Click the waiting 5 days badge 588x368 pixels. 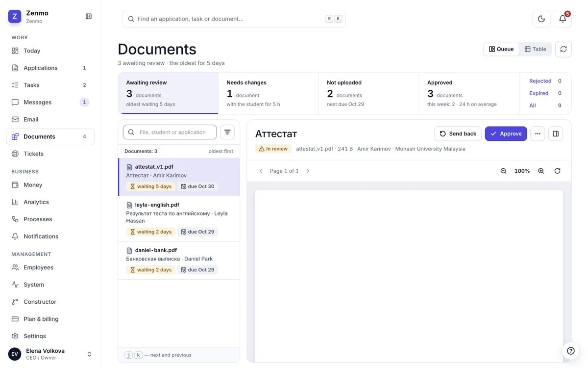click(x=150, y=186)
